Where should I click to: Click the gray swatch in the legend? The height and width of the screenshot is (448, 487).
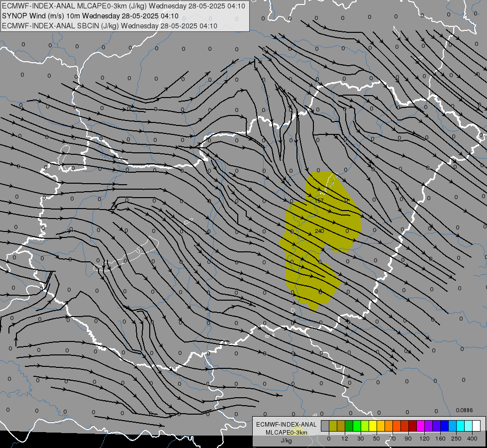pos(325,426)
